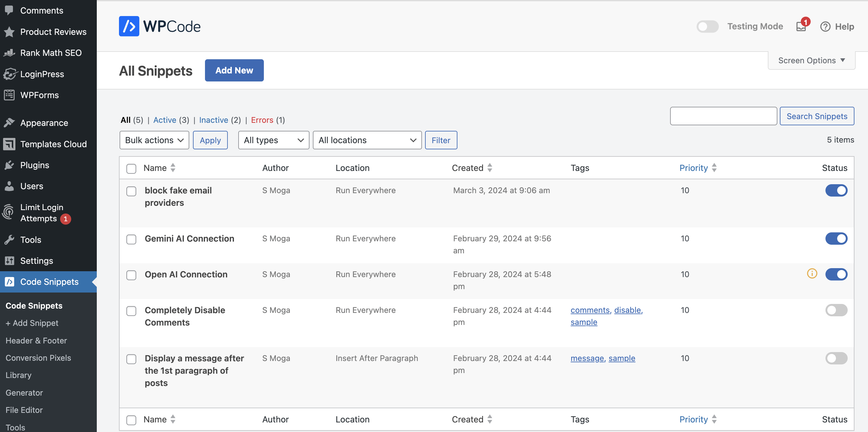Click the 'comments' tag link

pyautogui.click(x=590, y=310)
